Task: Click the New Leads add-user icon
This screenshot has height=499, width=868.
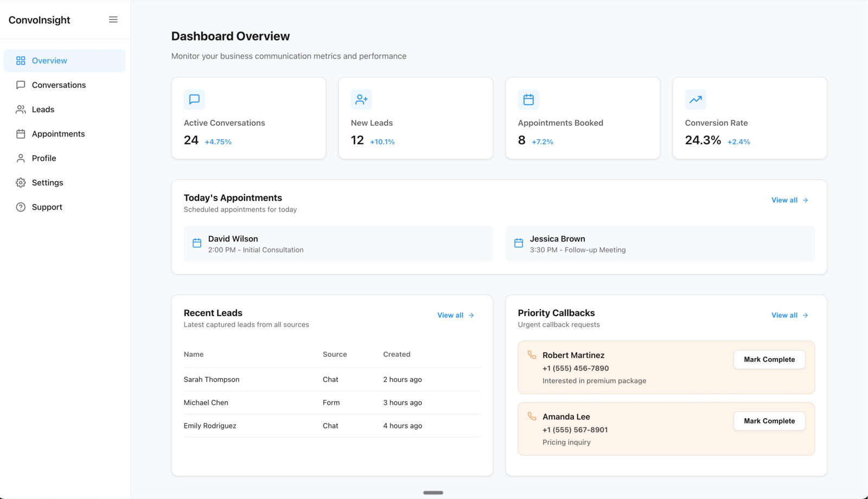Action: tap(361, 99)
